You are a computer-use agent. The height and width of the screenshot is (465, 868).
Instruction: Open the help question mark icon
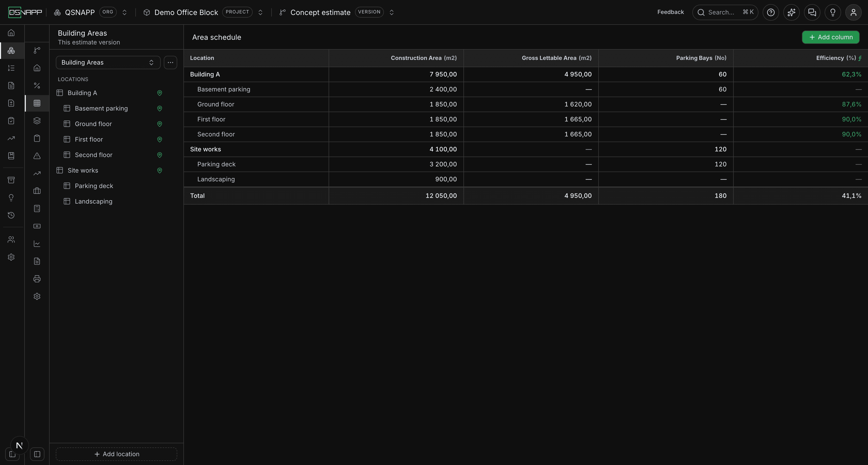point(771,12)
